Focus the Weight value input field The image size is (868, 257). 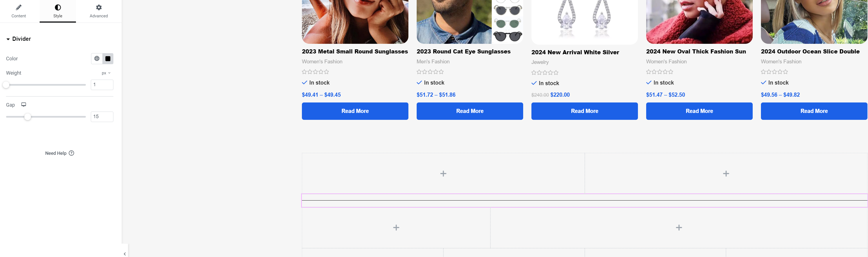click(102, 85)
